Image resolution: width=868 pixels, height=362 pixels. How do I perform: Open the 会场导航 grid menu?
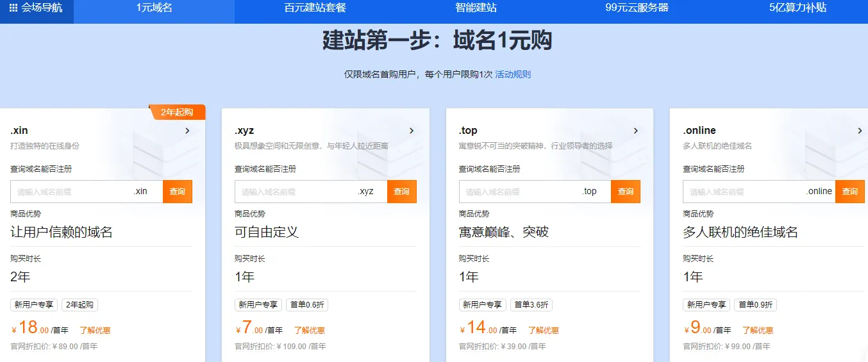[x=36, y=8]
